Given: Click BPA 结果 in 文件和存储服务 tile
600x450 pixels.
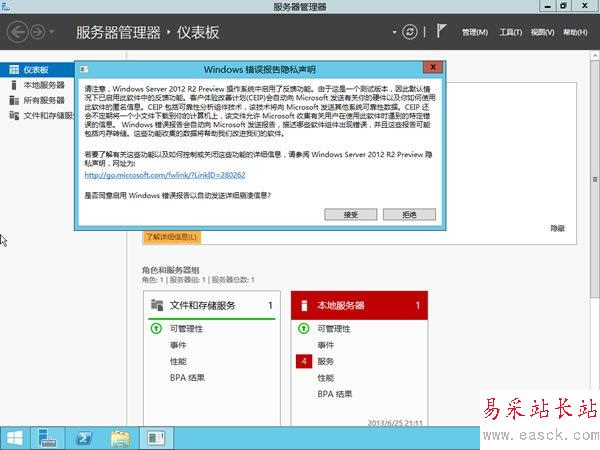Looking at the screenshot, I should (x=187, y=378).
